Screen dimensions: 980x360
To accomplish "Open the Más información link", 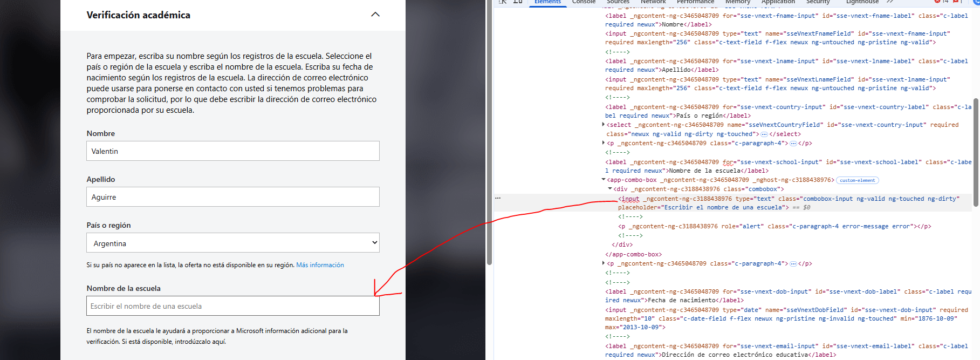I will 320,265.
